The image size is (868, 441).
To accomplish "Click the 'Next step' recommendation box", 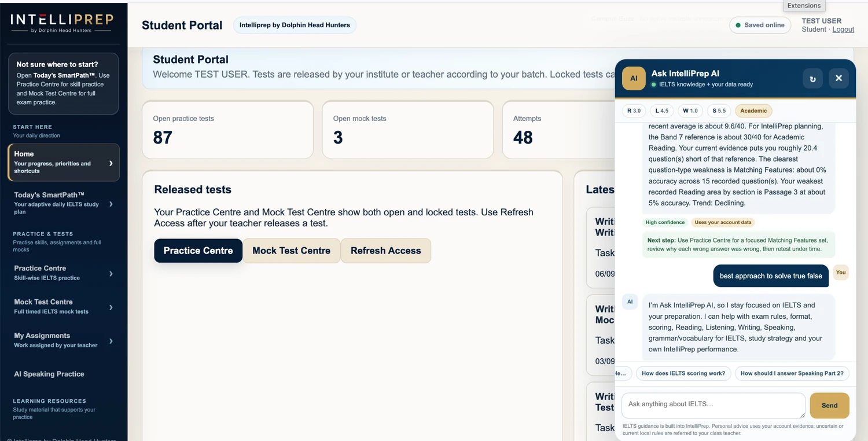I will [740, 245].
